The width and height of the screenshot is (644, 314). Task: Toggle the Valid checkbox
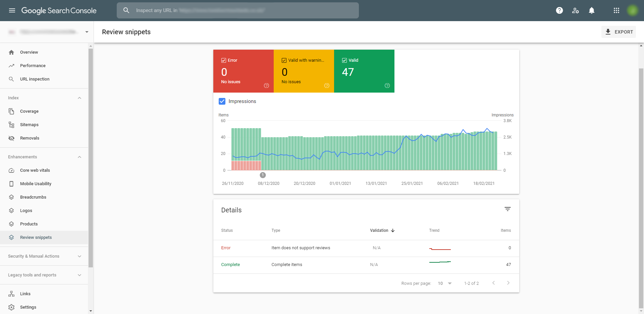(x=344, y=60)
